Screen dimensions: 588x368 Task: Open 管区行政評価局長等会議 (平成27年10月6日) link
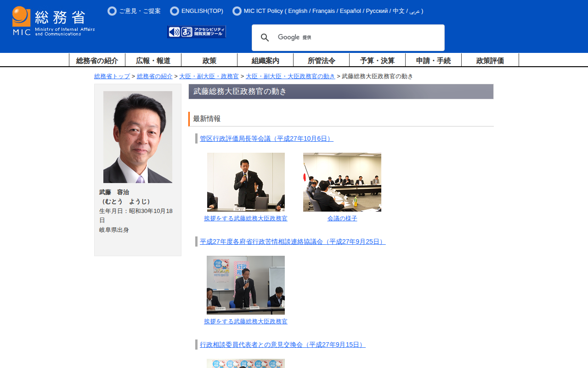pyautogui.click(x=266, y=138)
